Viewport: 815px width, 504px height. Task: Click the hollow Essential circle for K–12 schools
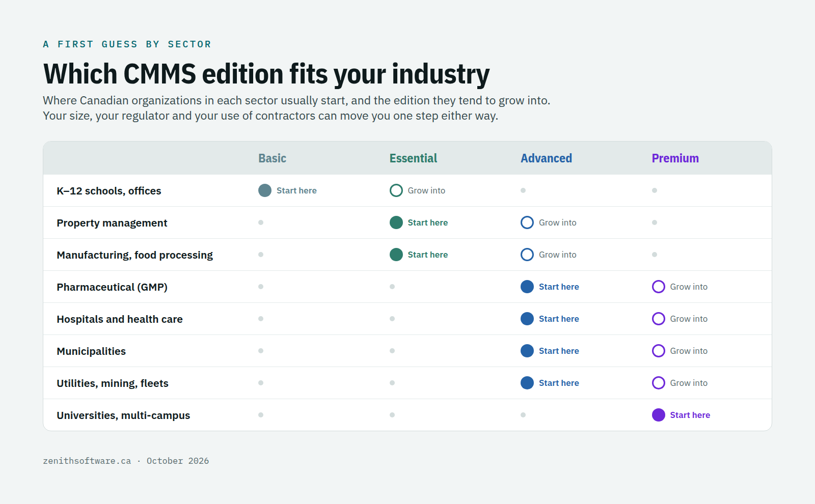tap(396, 190)
